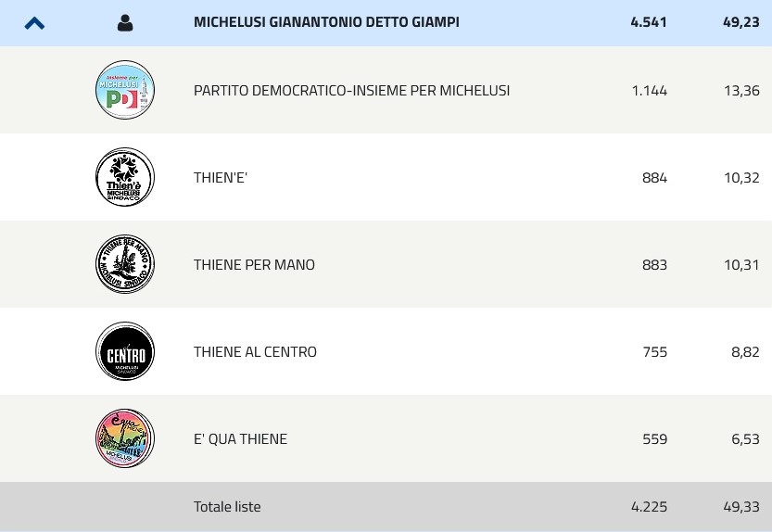Image resolution: width=772 pixels, height=532 pixels.
Task: Click the Thiene Al Centro logo
Action: (x=125, y=351)
